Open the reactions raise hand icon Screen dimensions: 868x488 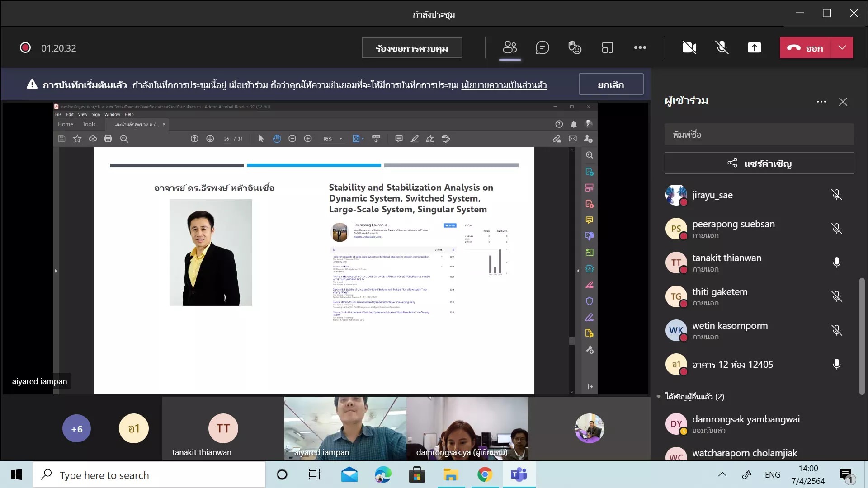[575, 47]
